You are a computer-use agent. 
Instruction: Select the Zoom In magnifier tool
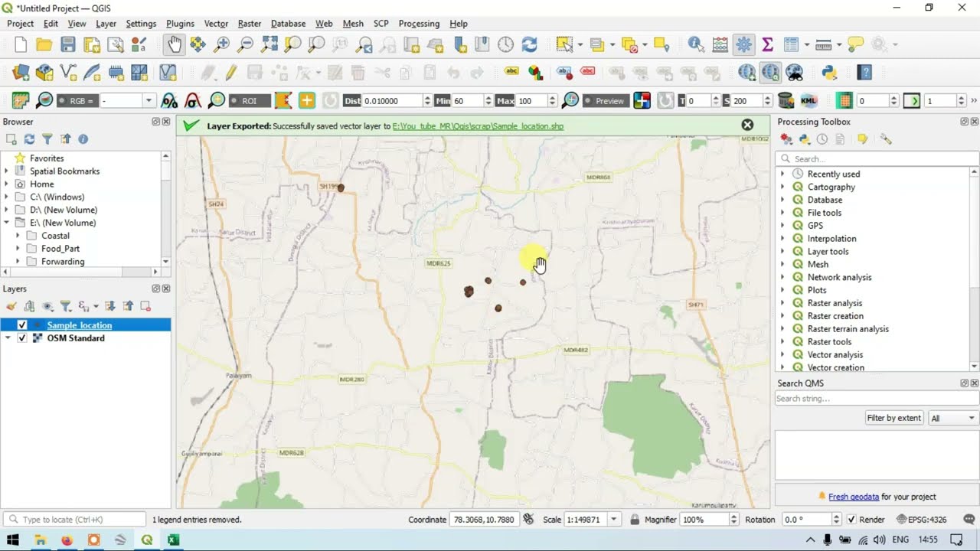(221, 44)
